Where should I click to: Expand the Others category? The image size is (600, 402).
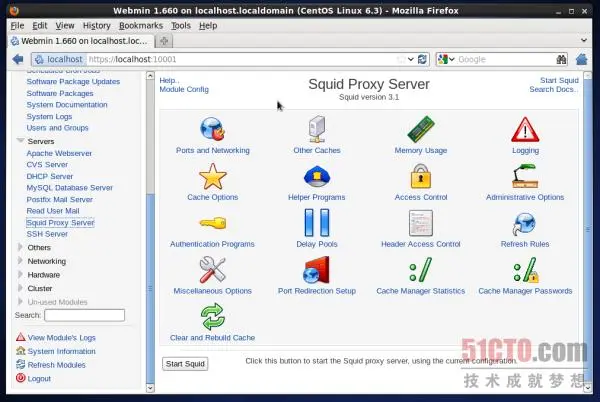pos(20,247)
